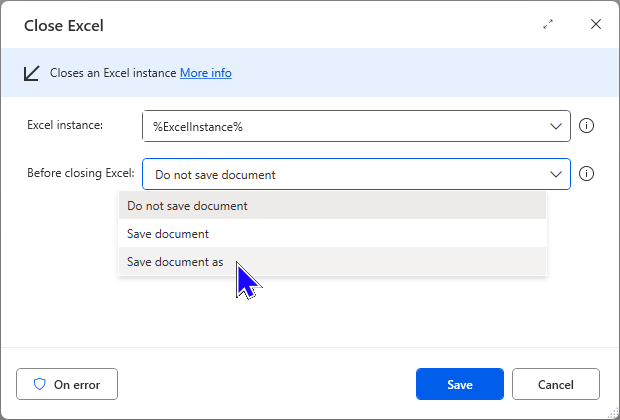Screen dimensions: 620x420
Task: Click the %ExcelInstance% field text
Action: click(198, 127)
